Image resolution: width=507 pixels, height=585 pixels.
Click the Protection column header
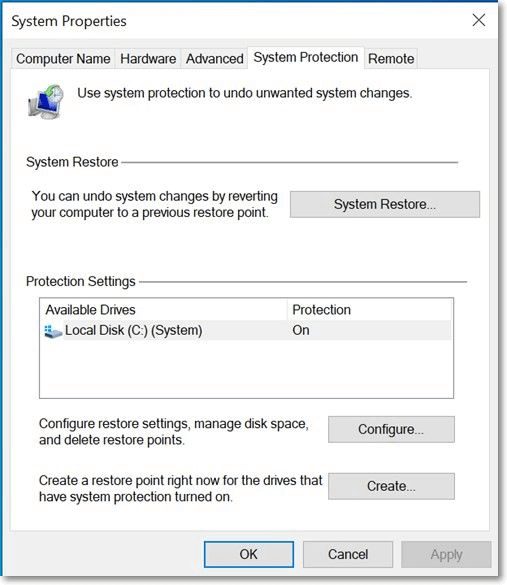point(369,310)
